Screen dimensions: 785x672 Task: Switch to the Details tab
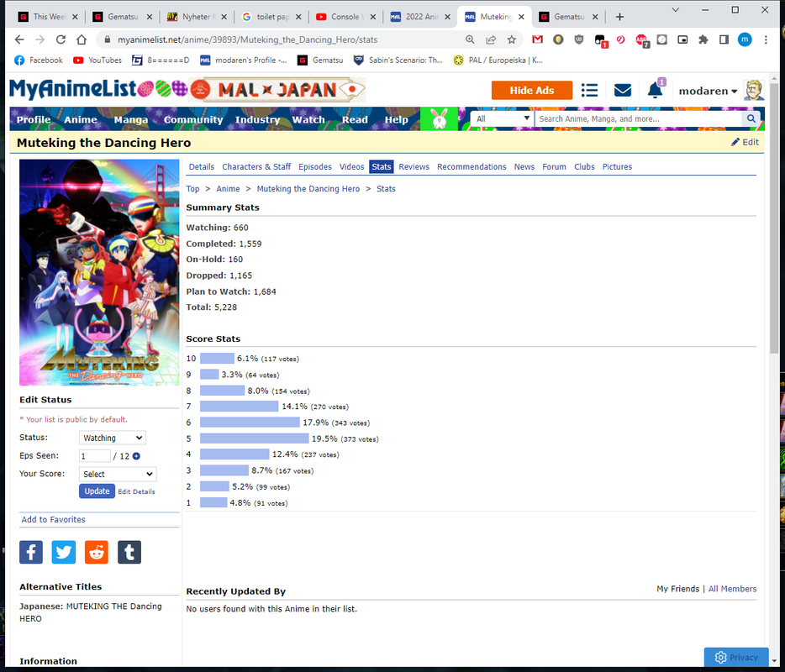[201, 166]
